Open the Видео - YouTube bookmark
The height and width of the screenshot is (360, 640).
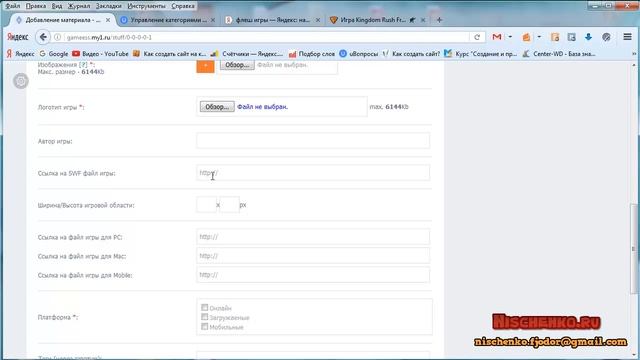(100, 53)
